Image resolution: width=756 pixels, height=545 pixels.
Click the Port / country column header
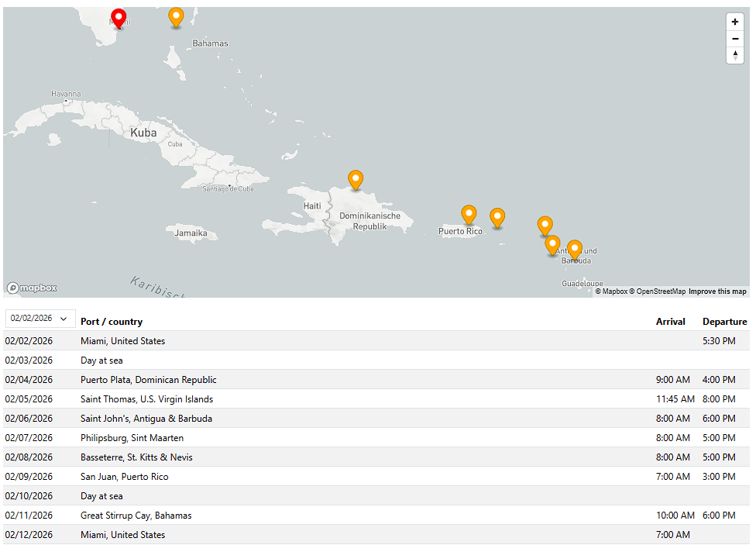pos(112,322)
